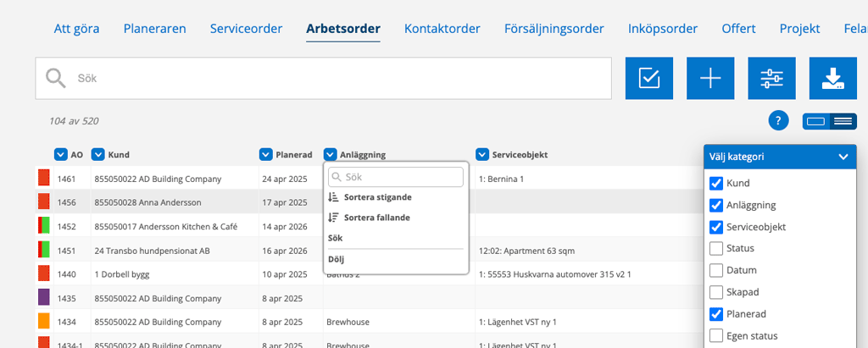Click Dölj to hide the Anläggning column

pos(336,259)
